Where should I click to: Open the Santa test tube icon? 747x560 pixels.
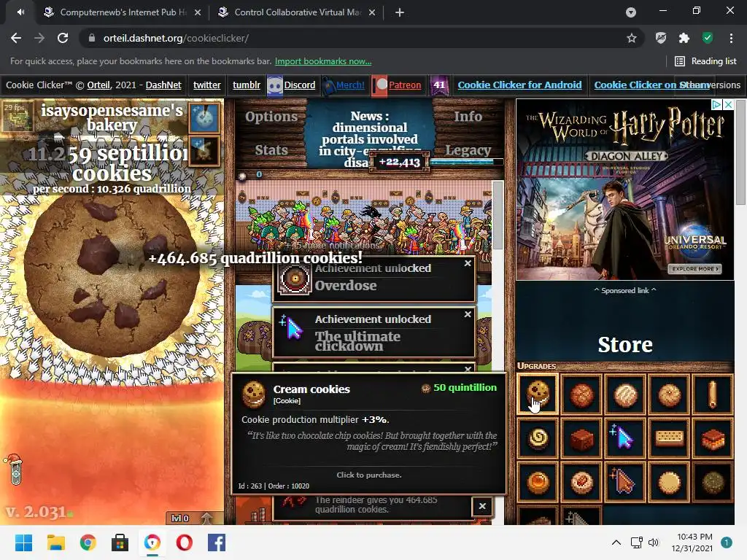click(x=15, y=469)
